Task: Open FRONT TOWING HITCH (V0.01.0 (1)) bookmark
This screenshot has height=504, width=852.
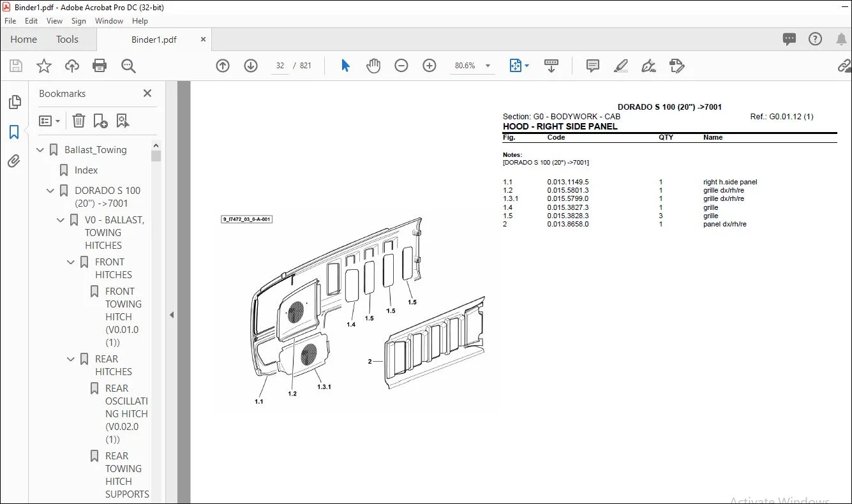Action: (x=123, y=317)
